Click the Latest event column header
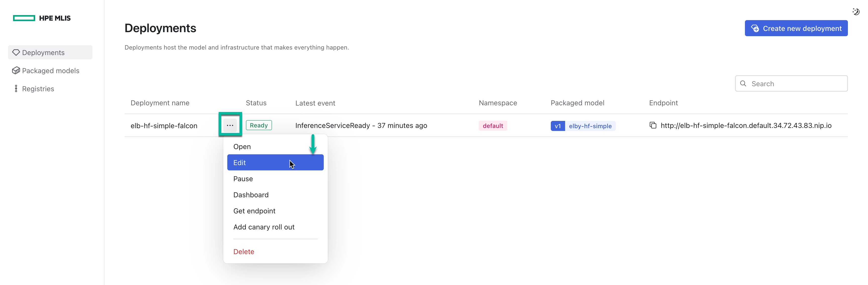The width and height of the screenshot is (868, 285). coord(315,103)
